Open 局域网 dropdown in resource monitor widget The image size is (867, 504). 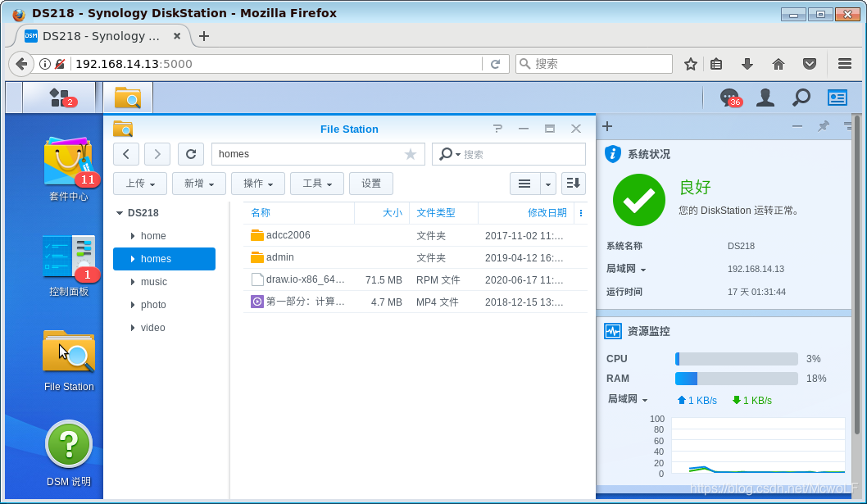pos(628,399)
